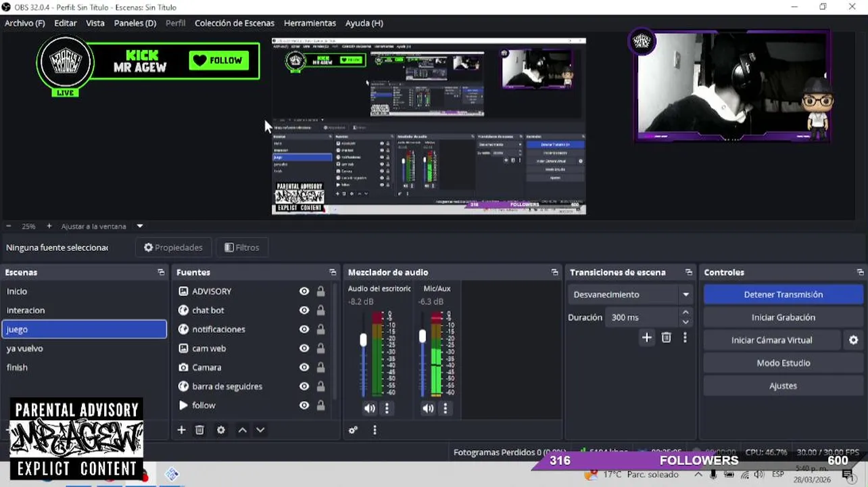Toggle lock on chat bot source
868x487 pixels.
(320, 310)
